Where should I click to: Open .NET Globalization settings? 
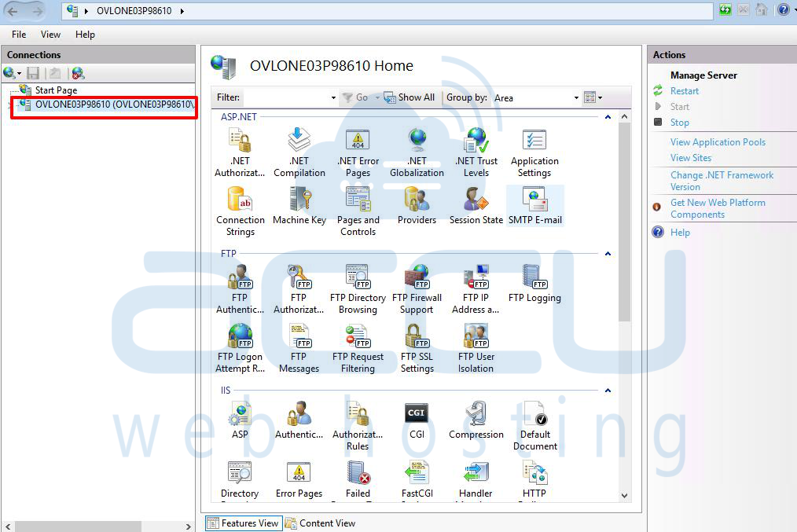coord(417,149)
